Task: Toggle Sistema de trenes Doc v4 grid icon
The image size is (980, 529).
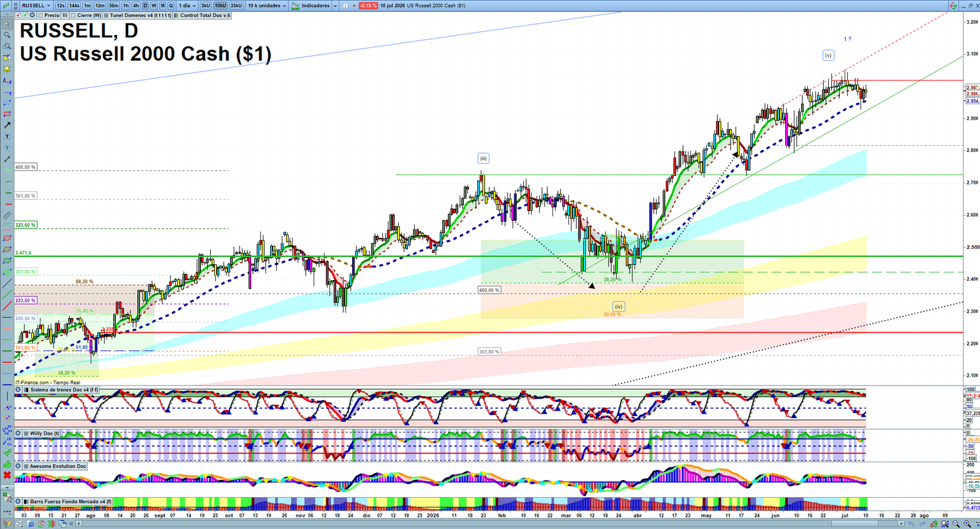Action: pyautogui.click(x=26, y=390)
